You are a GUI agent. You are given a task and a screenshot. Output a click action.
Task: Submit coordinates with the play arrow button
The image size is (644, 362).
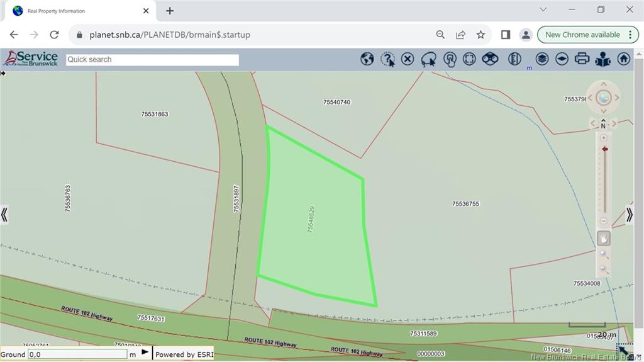(145, 352)
